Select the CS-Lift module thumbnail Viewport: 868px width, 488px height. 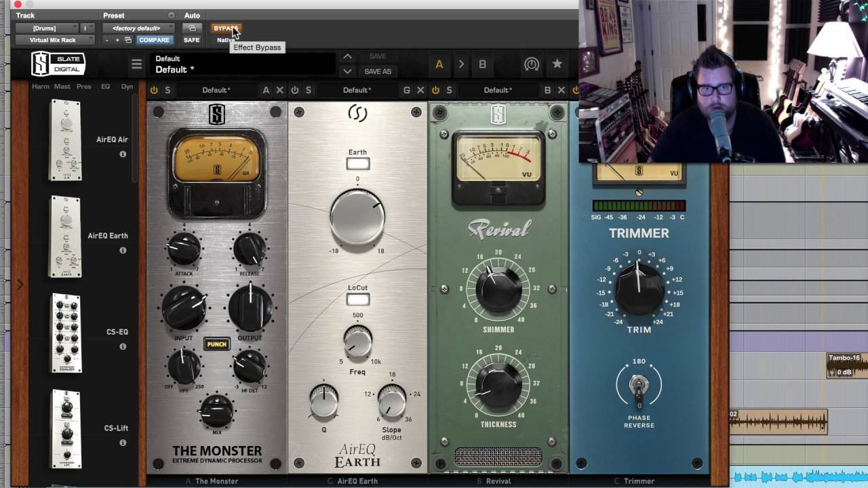[x=66, y=429]
